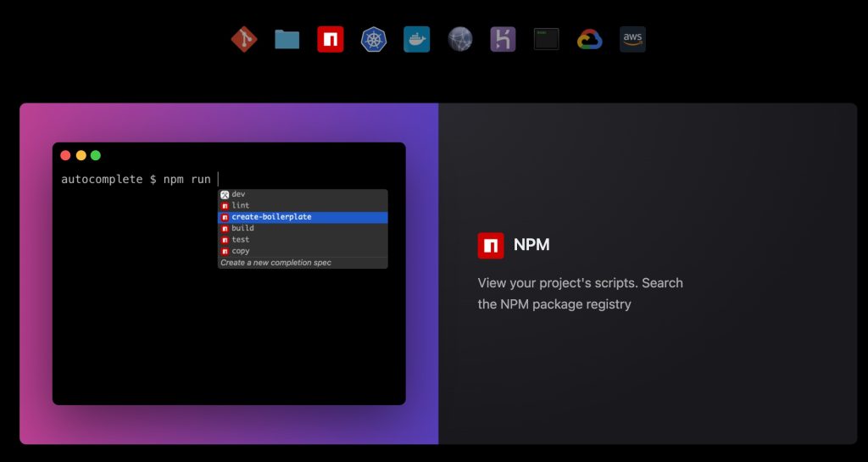Select the red NPM icon in the top row

click(331, 39)
